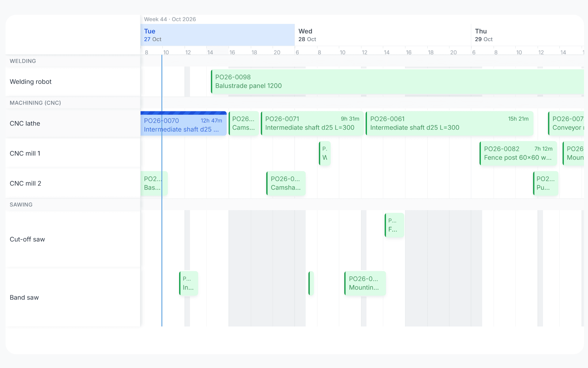Open the PO26-0061 task lasting 15h 21m
Viewport: 588px width, 368px height.
pos(449,123)
